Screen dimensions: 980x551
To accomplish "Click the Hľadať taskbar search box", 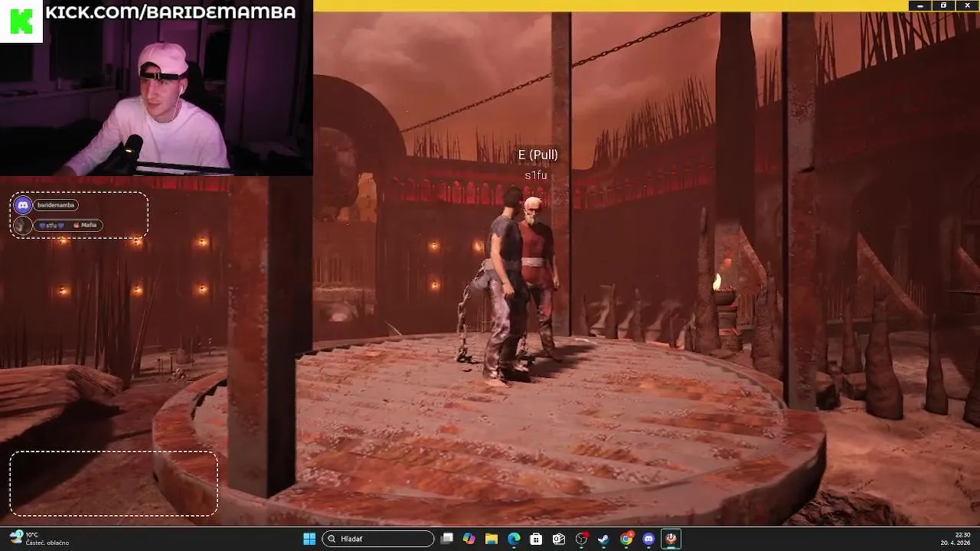I will coord(377,539).
